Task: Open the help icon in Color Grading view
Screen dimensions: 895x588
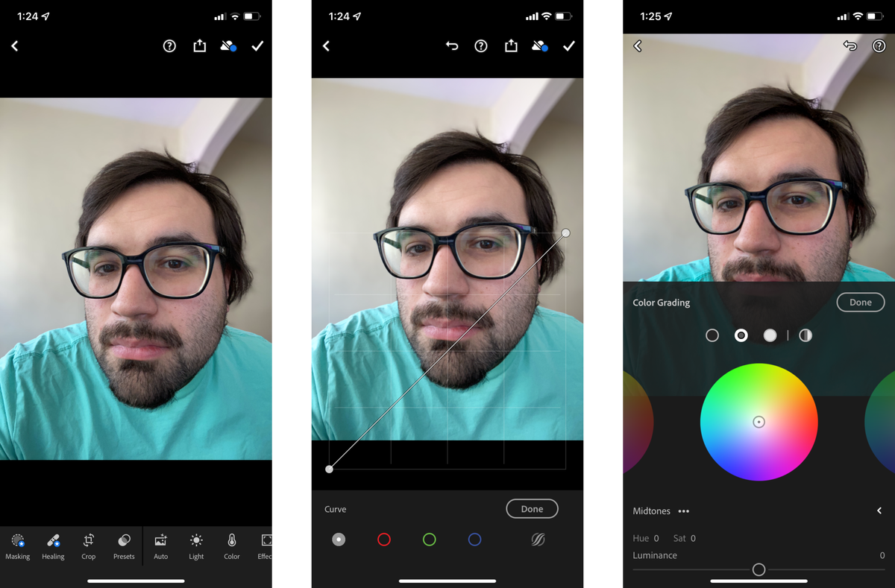Action: click(x=879, y=45)
